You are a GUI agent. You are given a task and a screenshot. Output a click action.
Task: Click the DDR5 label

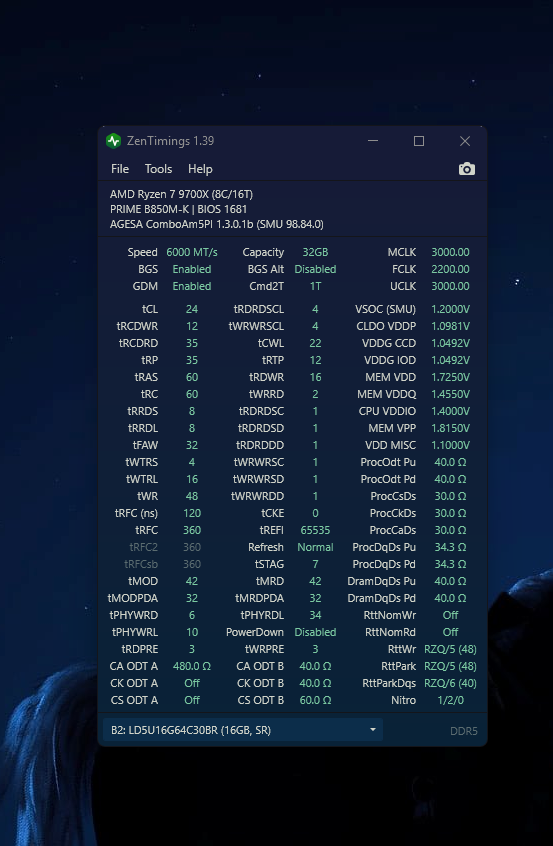[464, 731]
